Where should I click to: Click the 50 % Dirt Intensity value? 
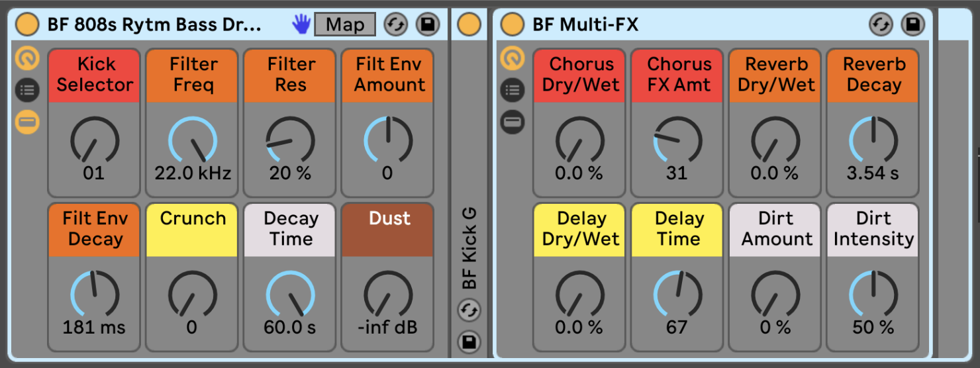873,328
